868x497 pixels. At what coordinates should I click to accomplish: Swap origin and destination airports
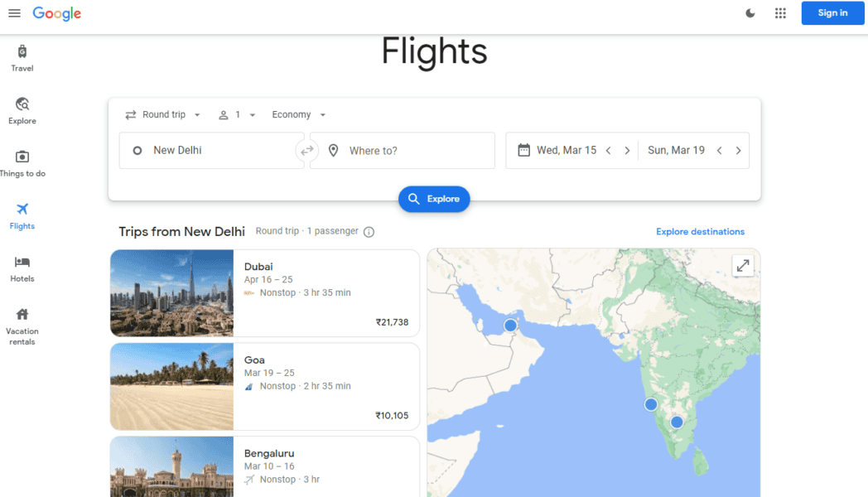tap(307, 150)
